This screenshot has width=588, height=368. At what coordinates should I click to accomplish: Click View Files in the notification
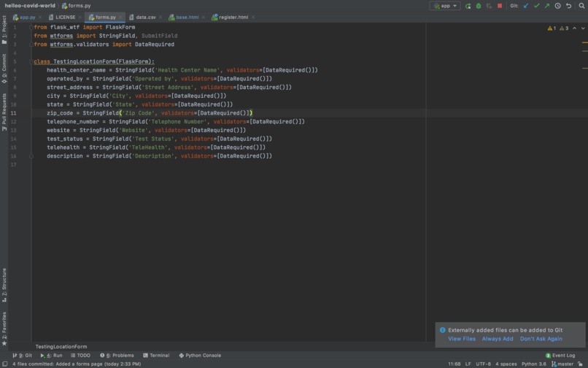coord(462,339)
